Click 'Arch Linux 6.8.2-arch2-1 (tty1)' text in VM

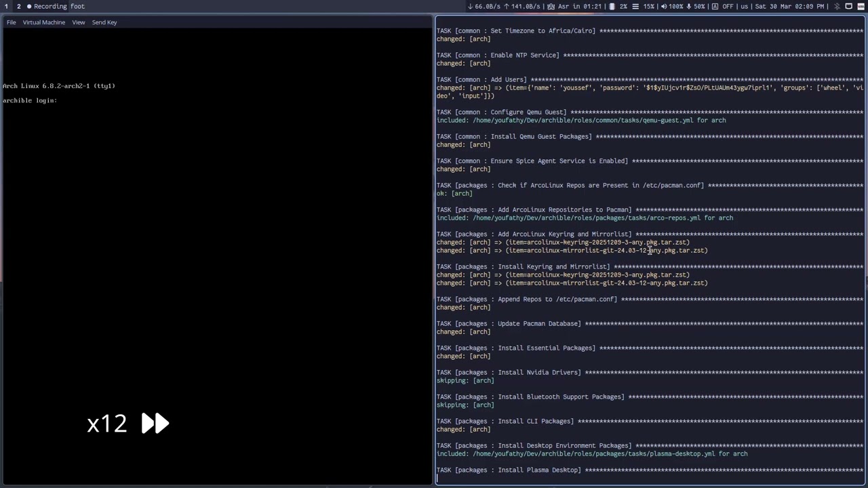click(59, 86)
